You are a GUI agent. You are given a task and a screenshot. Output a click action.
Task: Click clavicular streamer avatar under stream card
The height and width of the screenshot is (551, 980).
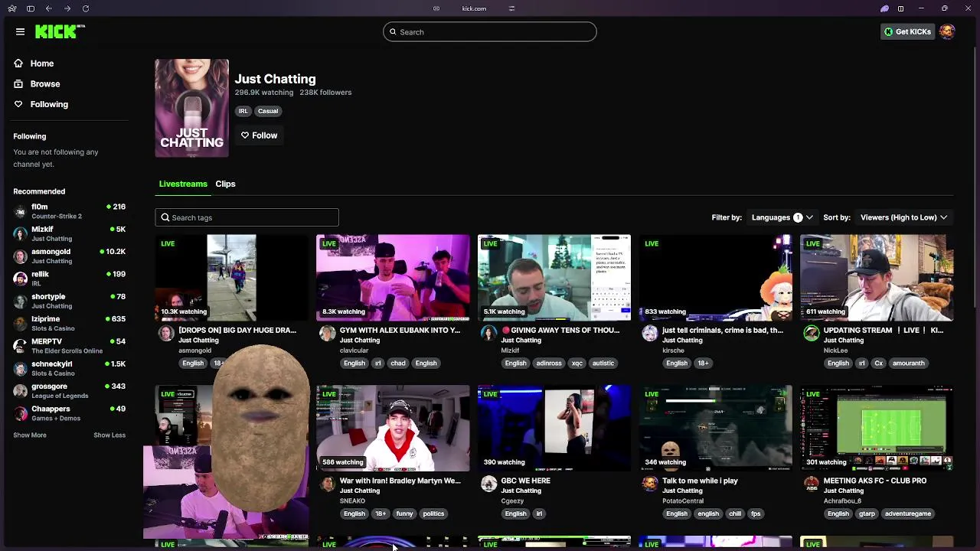tap(327, 333)
